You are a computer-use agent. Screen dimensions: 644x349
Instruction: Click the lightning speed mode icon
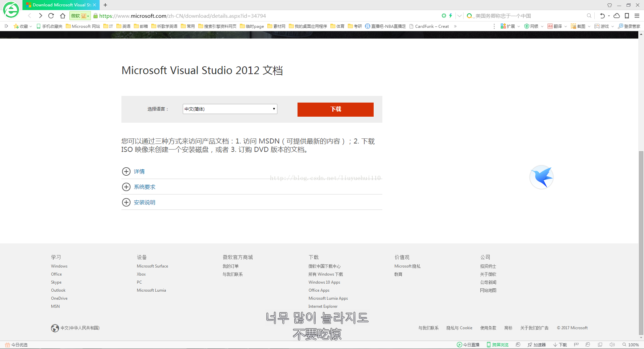pos(450,16)
